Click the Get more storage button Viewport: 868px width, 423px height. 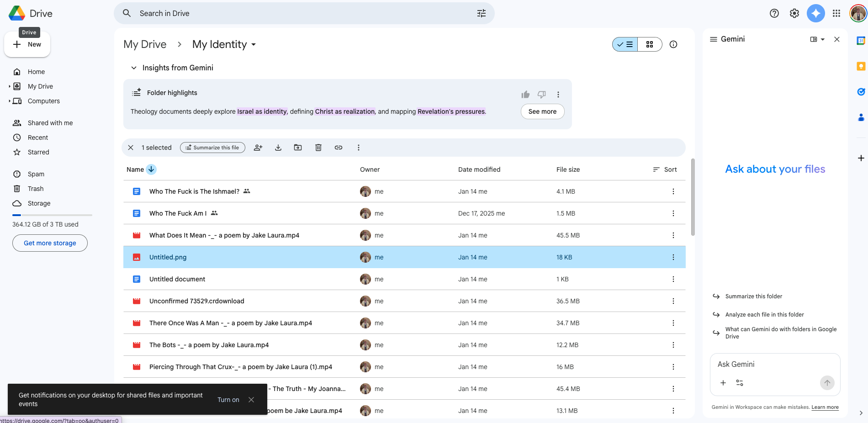pos(50,243)
